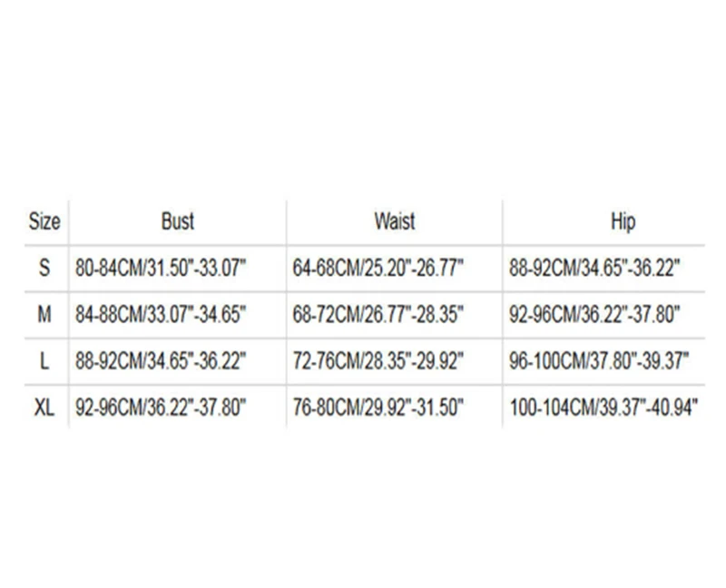Click the 64-68CM waist measurement cell

click(378, 268)
